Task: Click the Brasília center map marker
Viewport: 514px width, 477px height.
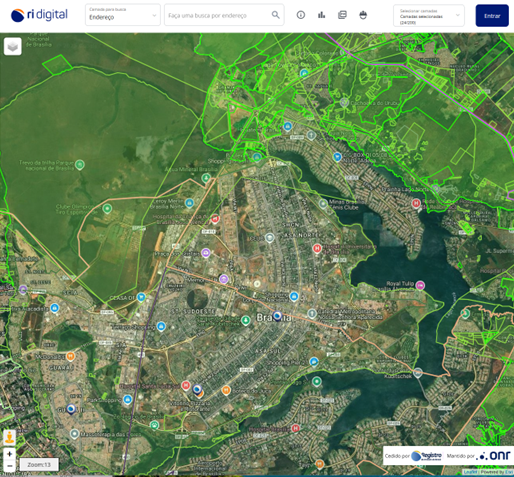Action: 277,315
